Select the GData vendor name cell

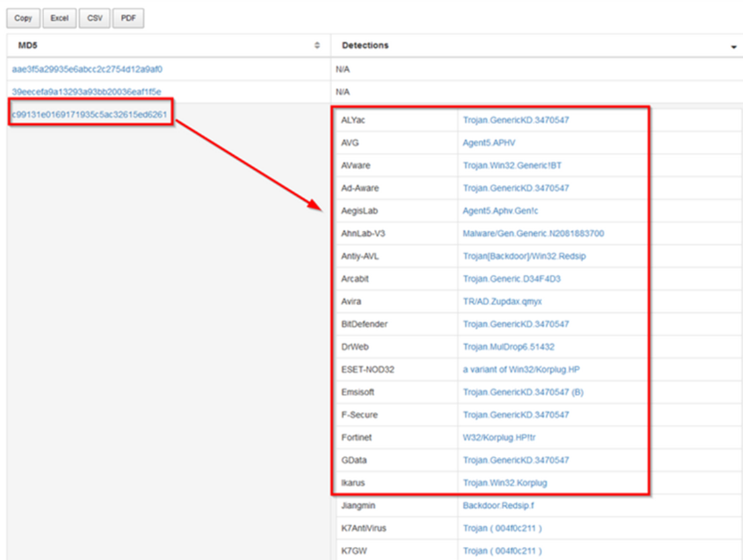(x=397, y=460)
